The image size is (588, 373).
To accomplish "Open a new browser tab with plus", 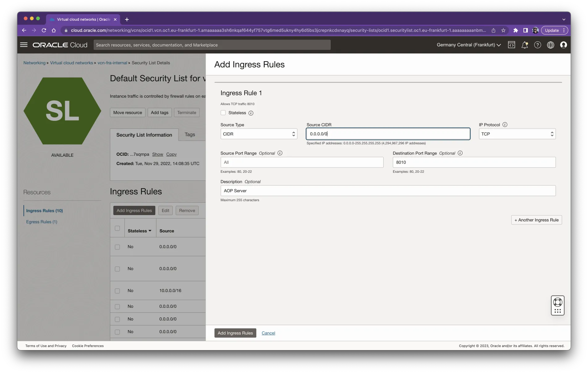I will click(x=127, y=19).
